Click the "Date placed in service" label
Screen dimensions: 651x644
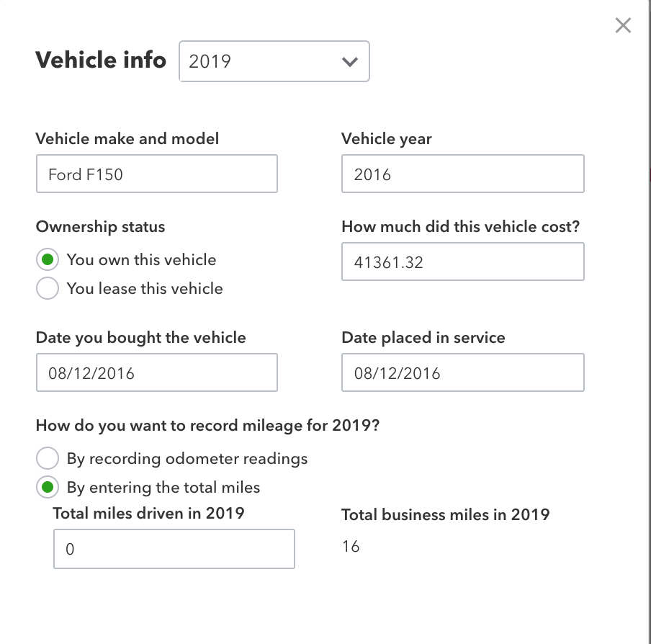pyautogui.click(x=423, y=338)
